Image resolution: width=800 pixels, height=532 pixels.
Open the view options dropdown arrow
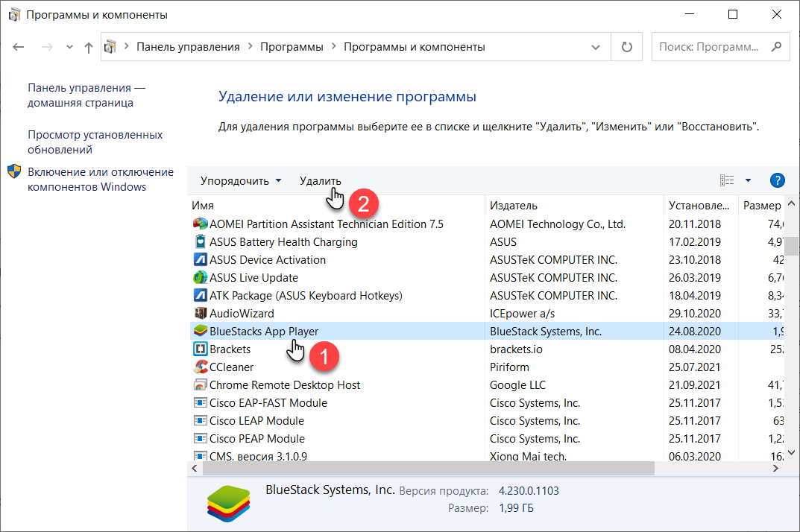coord(748,180)
